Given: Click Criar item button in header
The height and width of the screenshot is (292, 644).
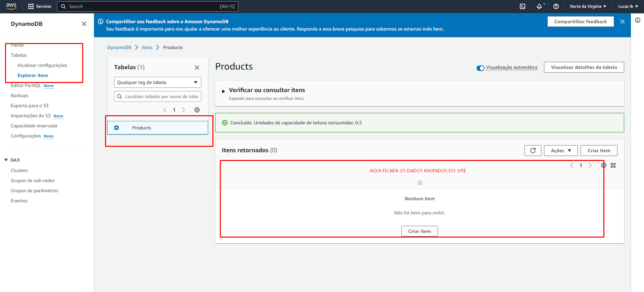Looking at the screenshot, I should [599, 151].
